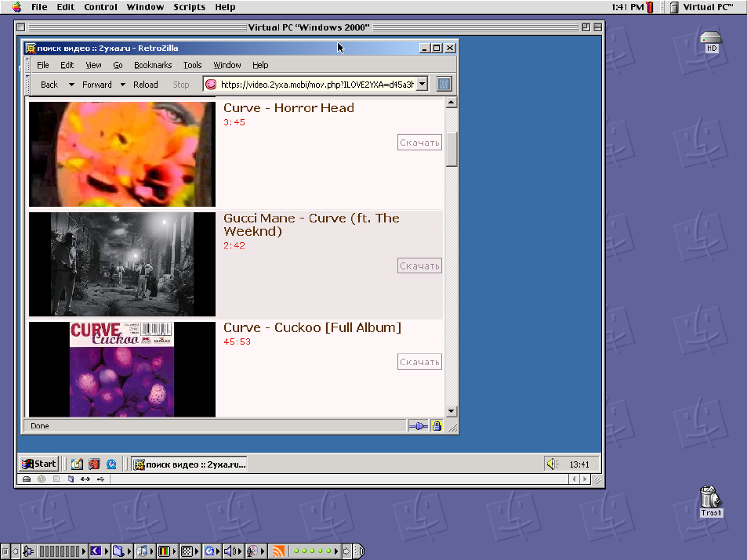Expand the URL history dropdown

[422, 85]
